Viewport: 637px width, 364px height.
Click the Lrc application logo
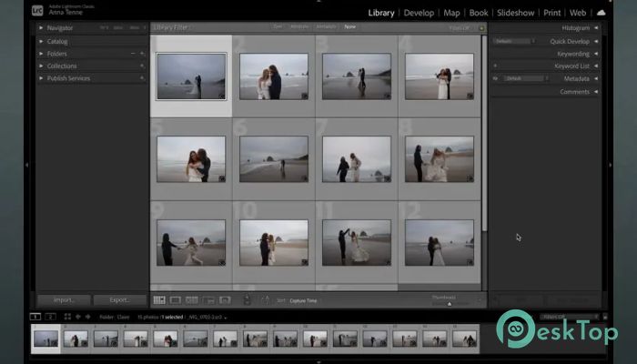(x=37, y=10)
